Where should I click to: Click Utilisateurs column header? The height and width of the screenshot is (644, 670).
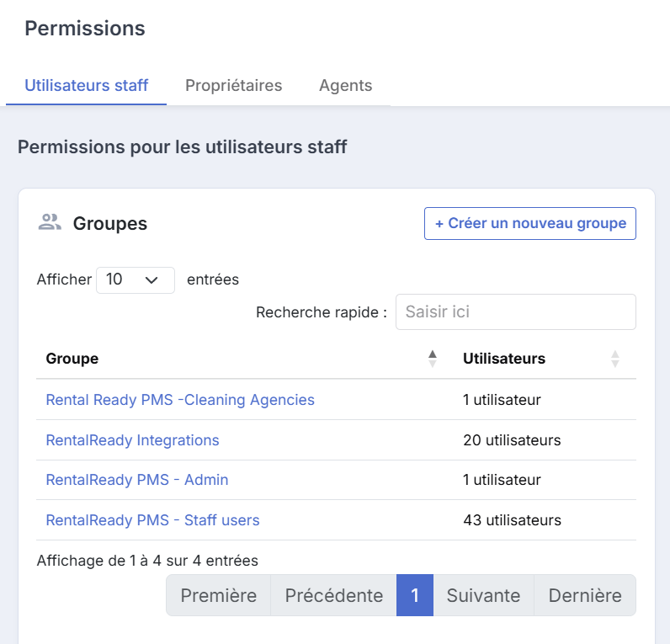[504, 359]
